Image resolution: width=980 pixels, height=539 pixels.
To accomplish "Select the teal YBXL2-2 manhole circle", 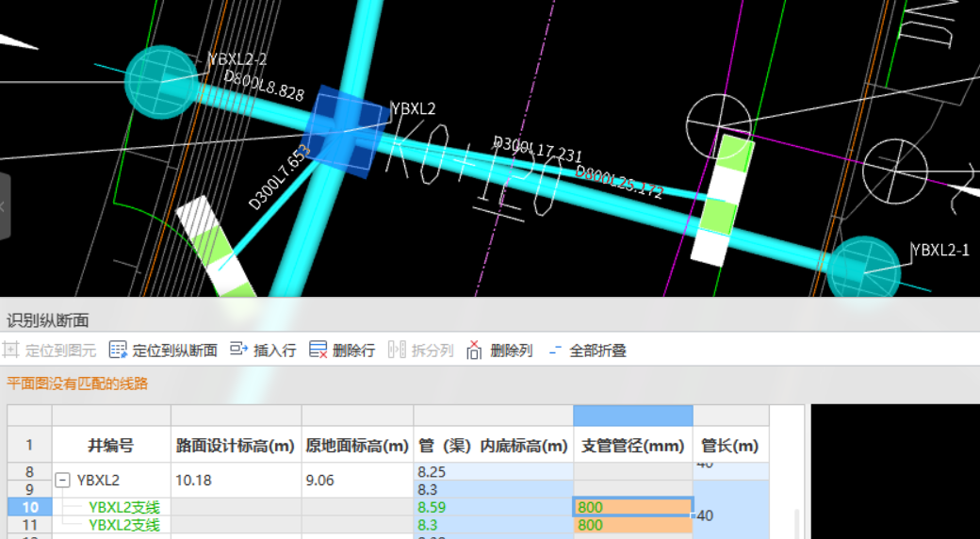I will (161, 81).
